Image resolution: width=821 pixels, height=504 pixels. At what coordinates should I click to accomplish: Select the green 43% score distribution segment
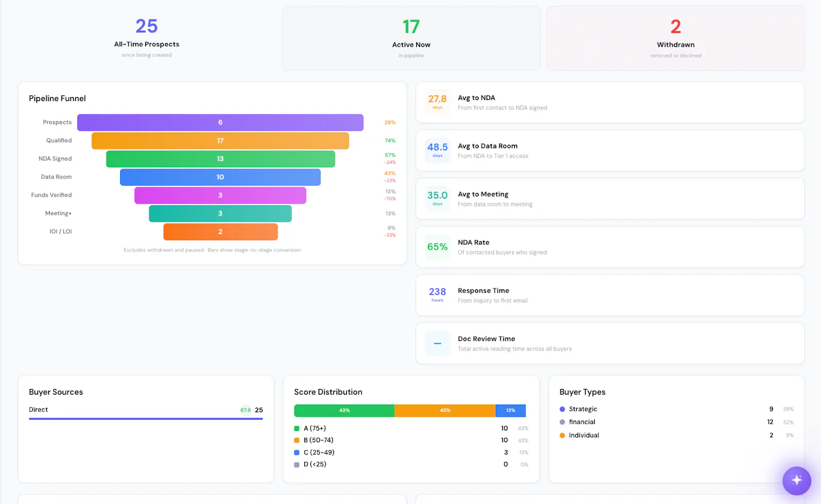tap(344, 411)
